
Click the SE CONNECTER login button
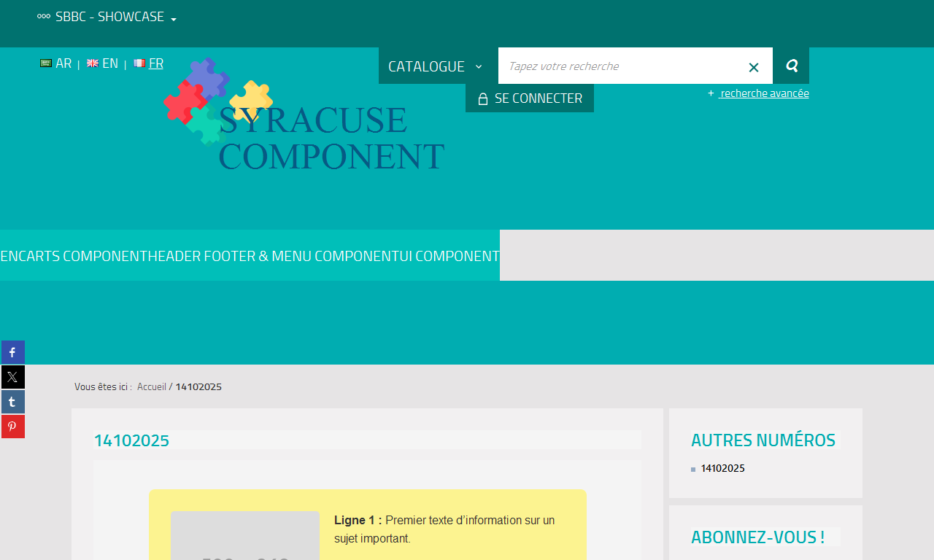tap(530, 98)
